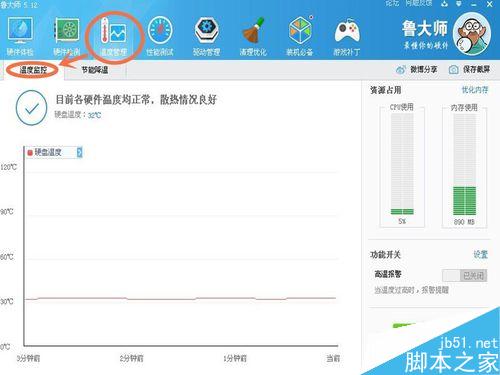Open the 设置 link in 功能开关
The image size is (500, 375).
[x=480, y=255]
